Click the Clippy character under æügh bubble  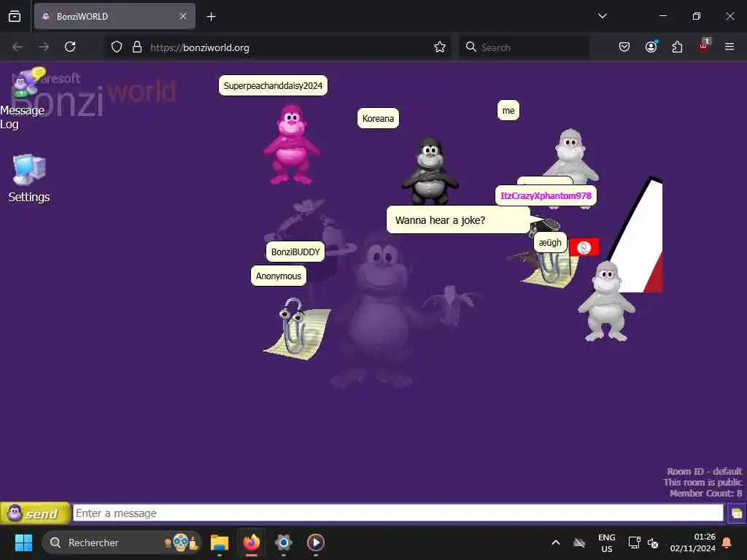pos(550,269)
